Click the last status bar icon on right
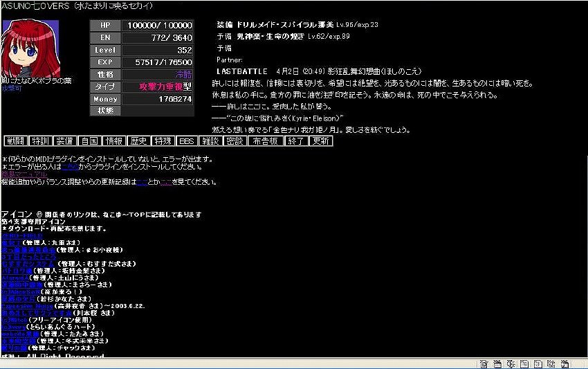Screen dimensions: 588x369 (567, 363)
